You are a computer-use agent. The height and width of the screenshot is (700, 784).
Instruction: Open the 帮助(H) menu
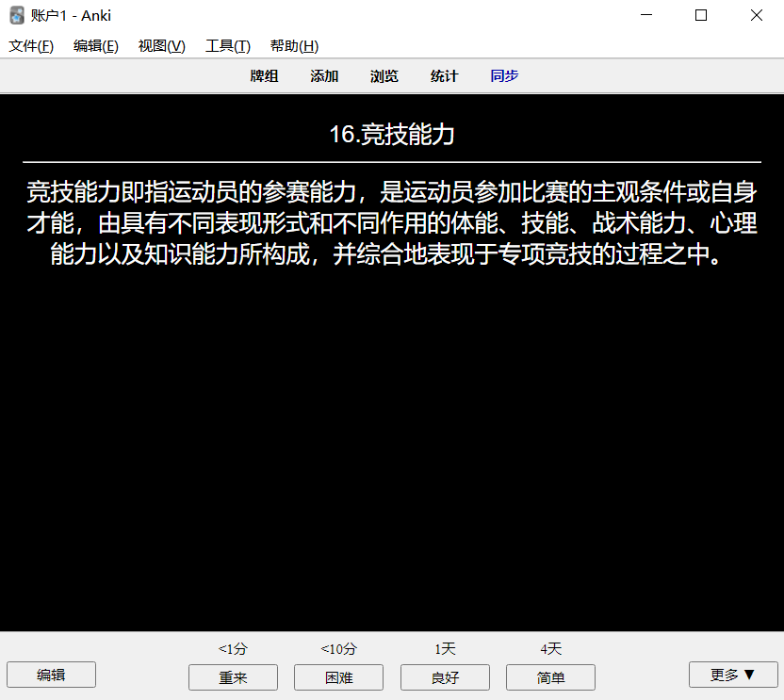[x=294, y=46]
